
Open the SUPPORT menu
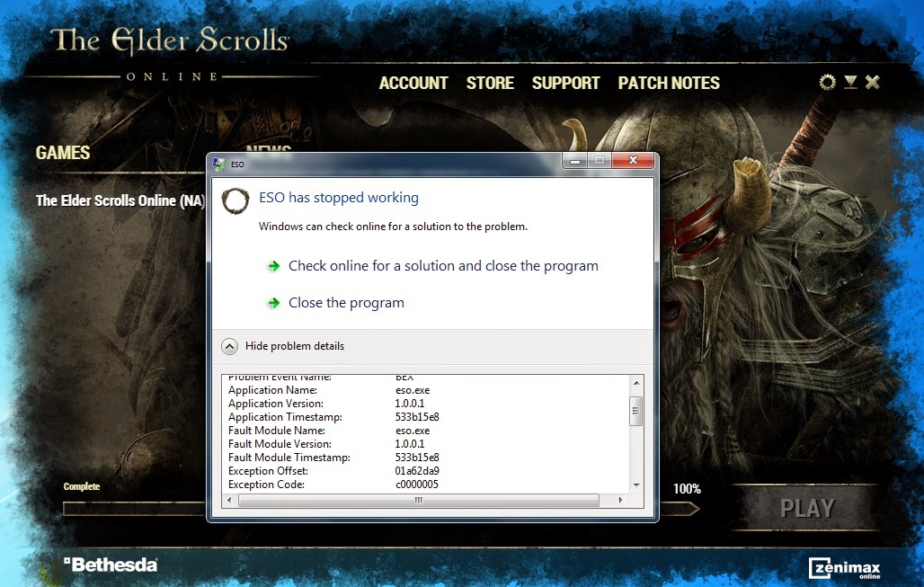565,83
